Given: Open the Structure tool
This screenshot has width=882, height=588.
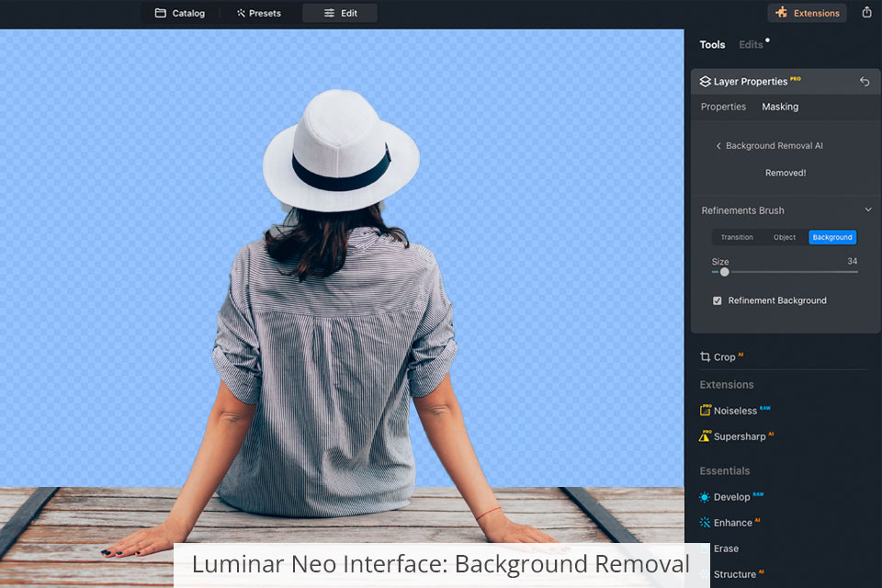Looking at the screenshot, I should 735,574.
